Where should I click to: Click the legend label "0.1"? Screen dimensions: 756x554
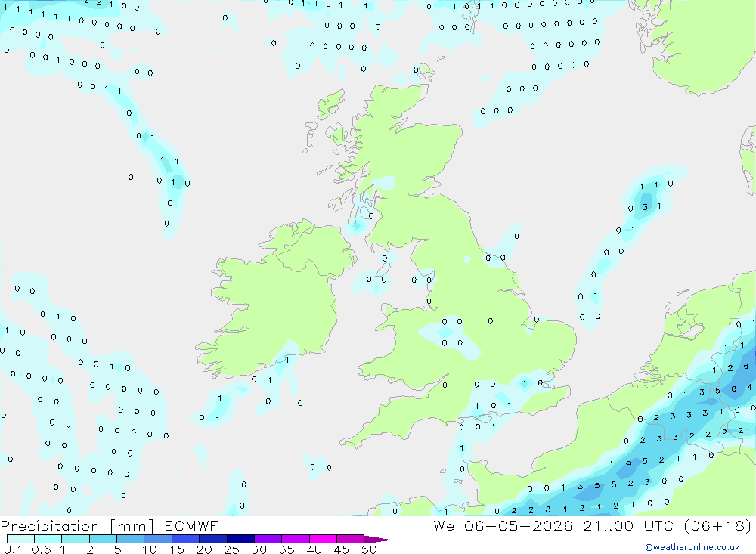[13, 549]
